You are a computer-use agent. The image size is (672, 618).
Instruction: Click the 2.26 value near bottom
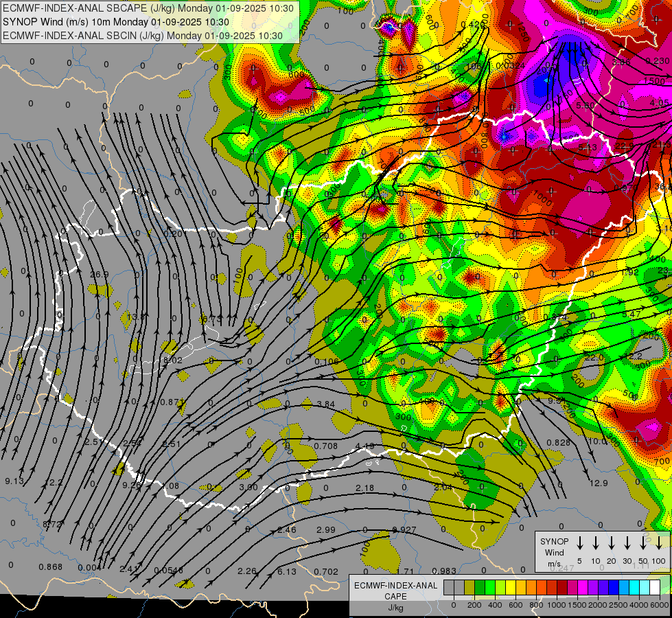point(247,572)
